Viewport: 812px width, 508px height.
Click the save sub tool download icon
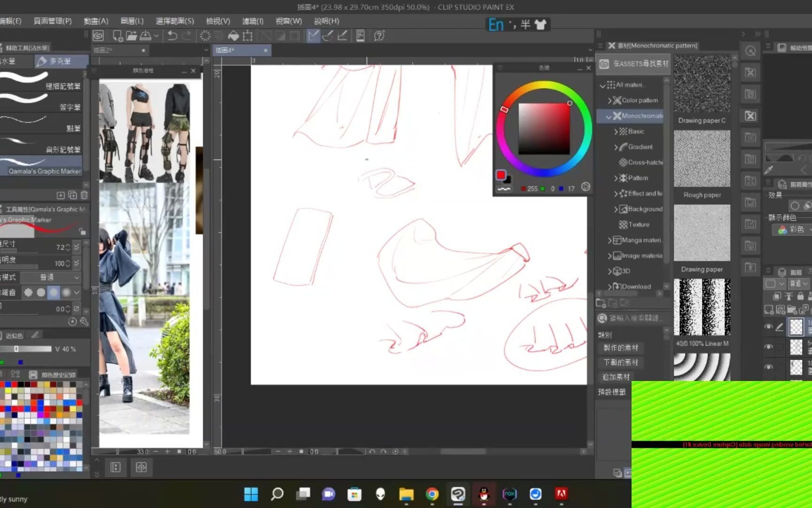click(x=61, y=195)
